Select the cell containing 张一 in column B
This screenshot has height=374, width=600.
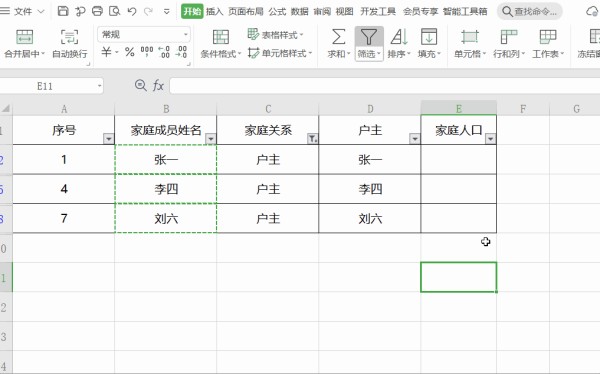(x=166, y=159)
